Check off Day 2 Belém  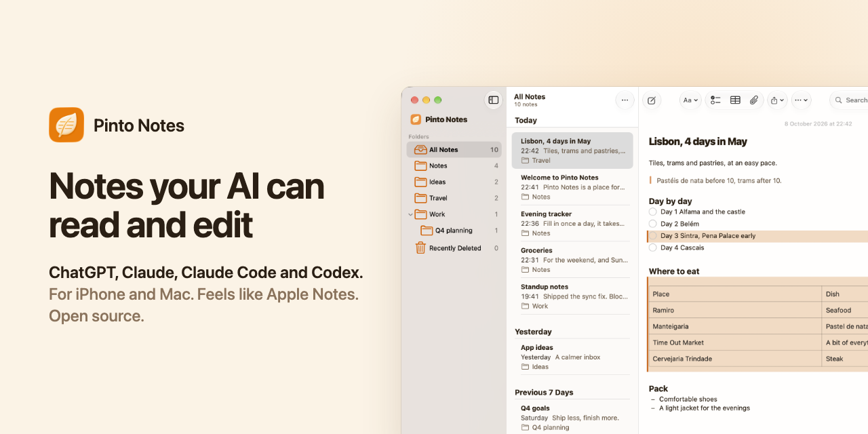point(653,224)
